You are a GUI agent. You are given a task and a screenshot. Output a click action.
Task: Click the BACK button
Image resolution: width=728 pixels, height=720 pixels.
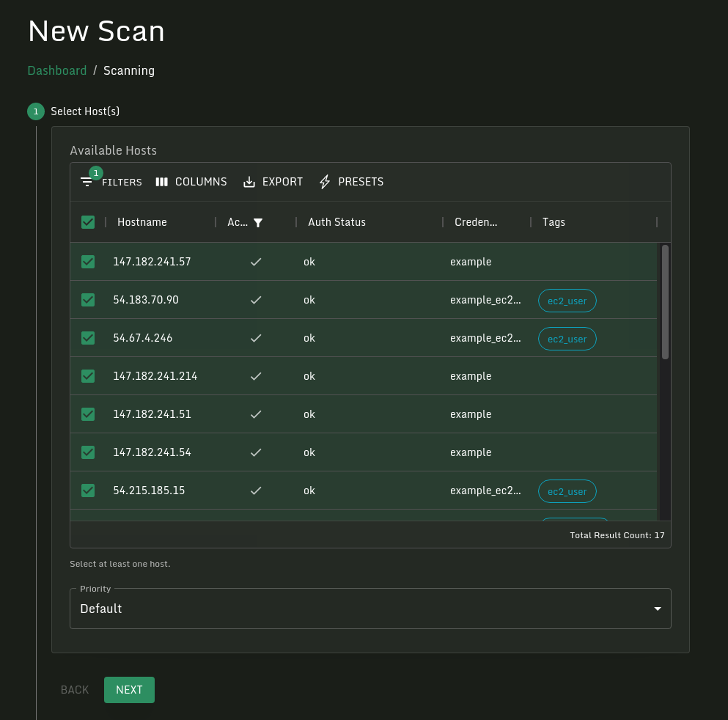[x=75, y=690]
